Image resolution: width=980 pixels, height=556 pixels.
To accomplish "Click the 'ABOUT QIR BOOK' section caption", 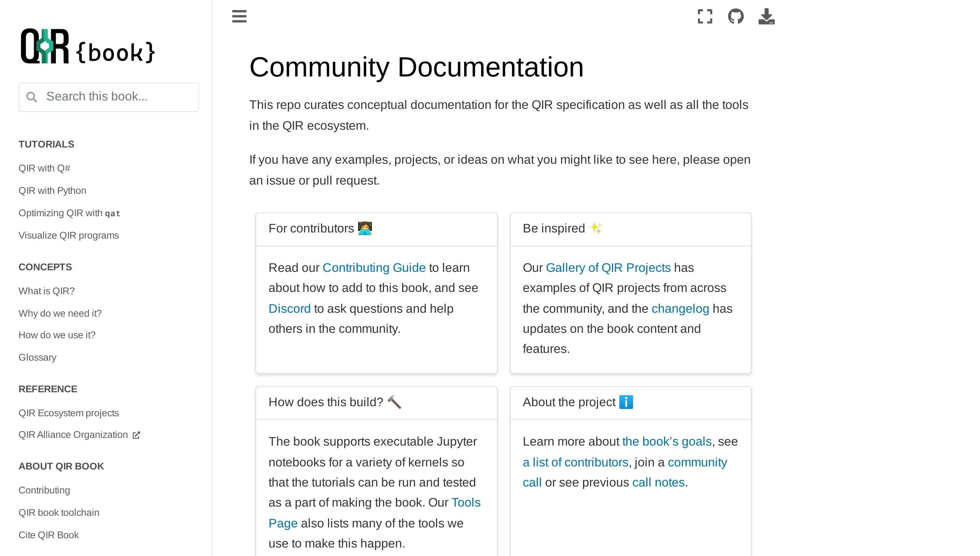I will 61,466.
